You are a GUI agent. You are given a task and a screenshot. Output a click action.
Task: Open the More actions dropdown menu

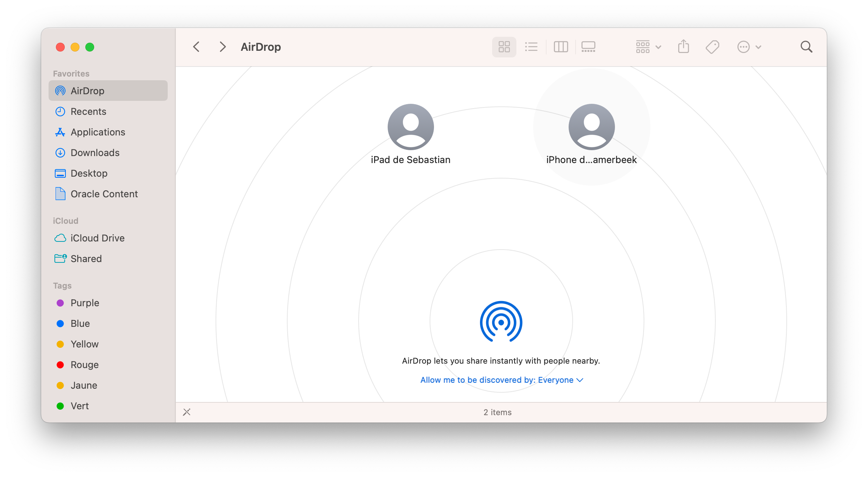click(x=748, y=47)
